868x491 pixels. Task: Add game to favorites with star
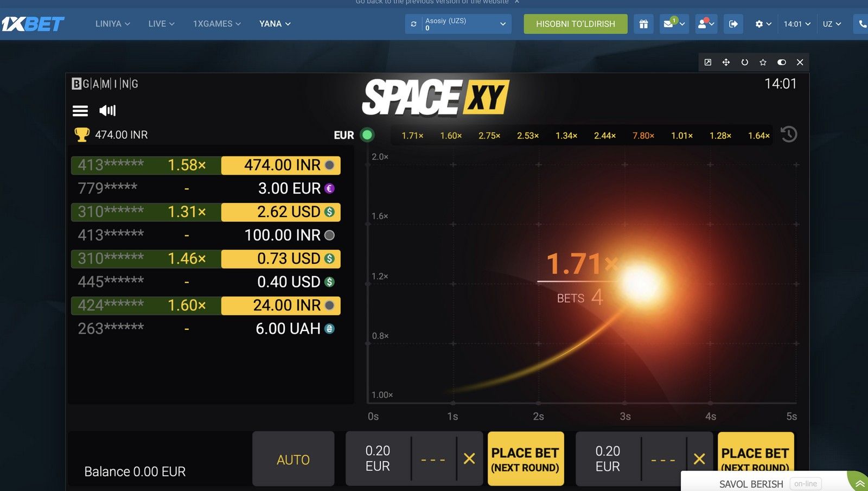(x=763, y=62)
